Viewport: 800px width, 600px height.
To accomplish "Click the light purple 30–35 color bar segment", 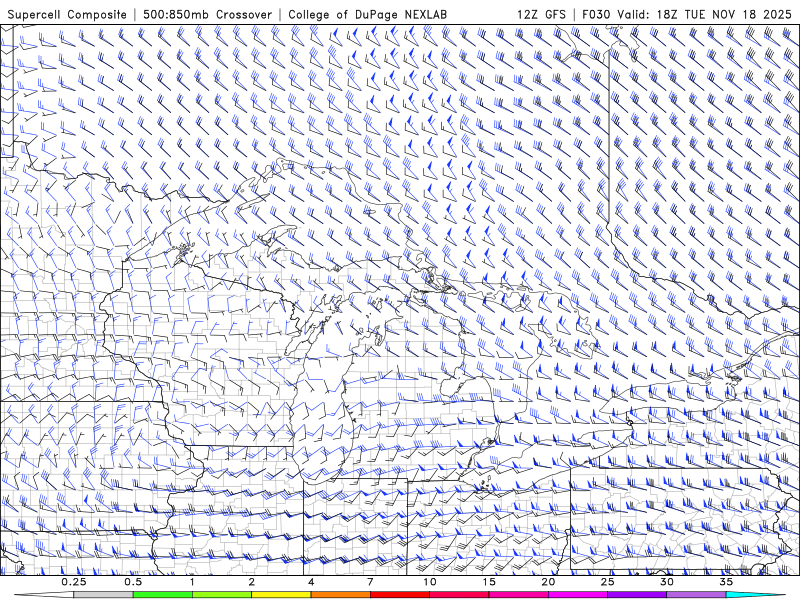I will click(x=696, y=595).
